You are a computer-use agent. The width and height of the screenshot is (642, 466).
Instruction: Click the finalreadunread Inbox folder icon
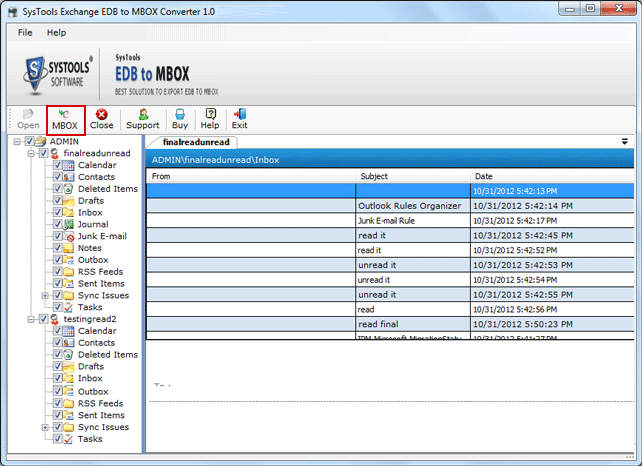[68, 213]
